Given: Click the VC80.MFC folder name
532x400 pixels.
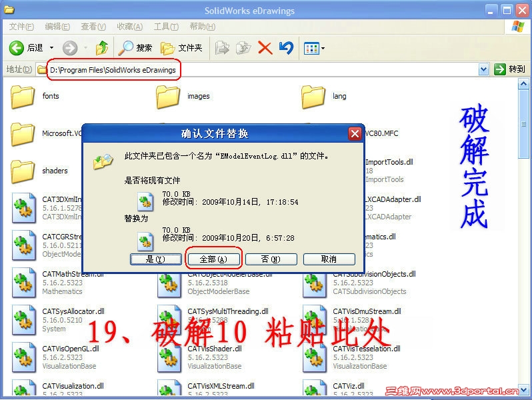Looking at the screenshot, I should (382, 133).
